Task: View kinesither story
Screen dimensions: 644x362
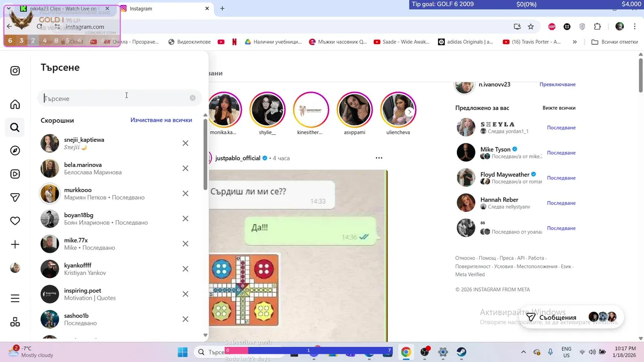Action: (311, 110)
